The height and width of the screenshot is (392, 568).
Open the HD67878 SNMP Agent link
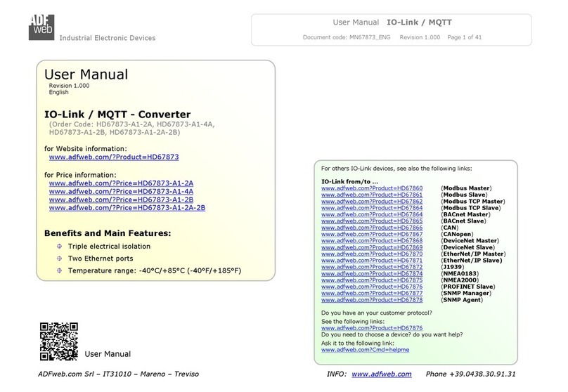coord(372,300)
